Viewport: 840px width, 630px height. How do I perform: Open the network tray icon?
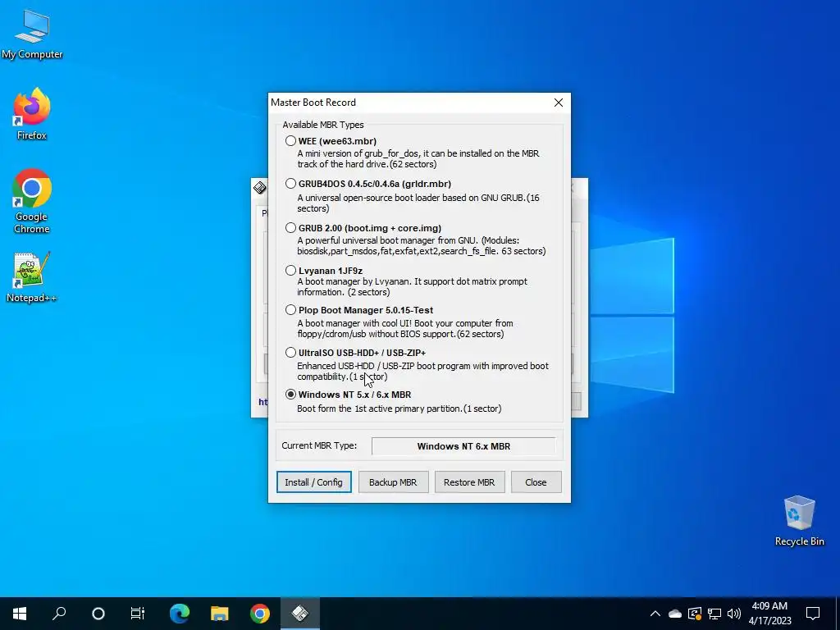(714, 614)
